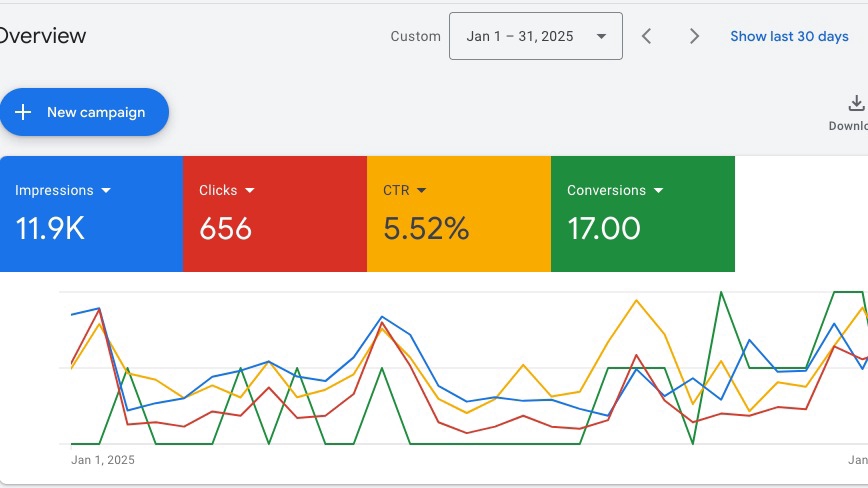Image resolution: width=868 pixels, height=488 pixels.
Task: Open the Conversions metric dropdown arrow
Action: point(659,190)
